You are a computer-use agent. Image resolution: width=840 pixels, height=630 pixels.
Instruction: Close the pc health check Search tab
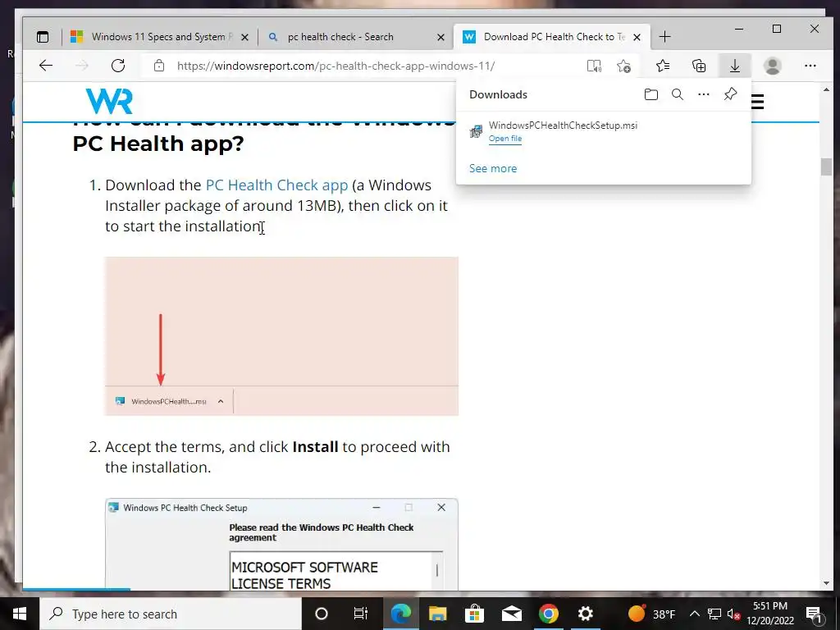[441, 38]
